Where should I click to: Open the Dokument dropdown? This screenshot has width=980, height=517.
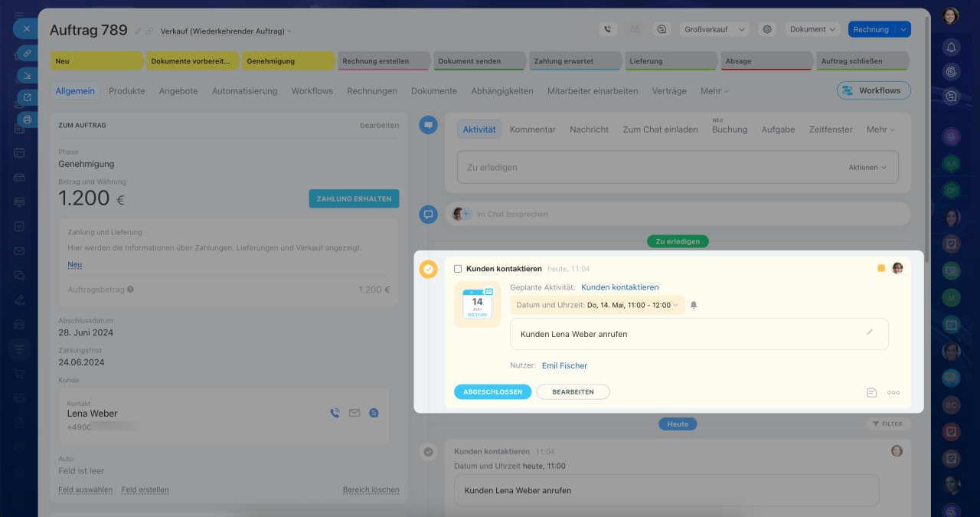pos(812,29)
